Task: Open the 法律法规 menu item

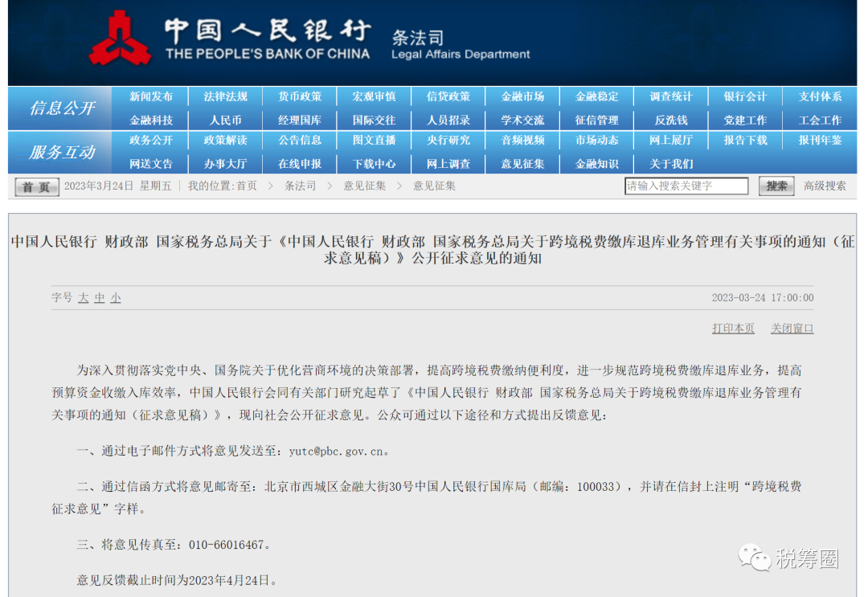Action: [x=225, y=97]
